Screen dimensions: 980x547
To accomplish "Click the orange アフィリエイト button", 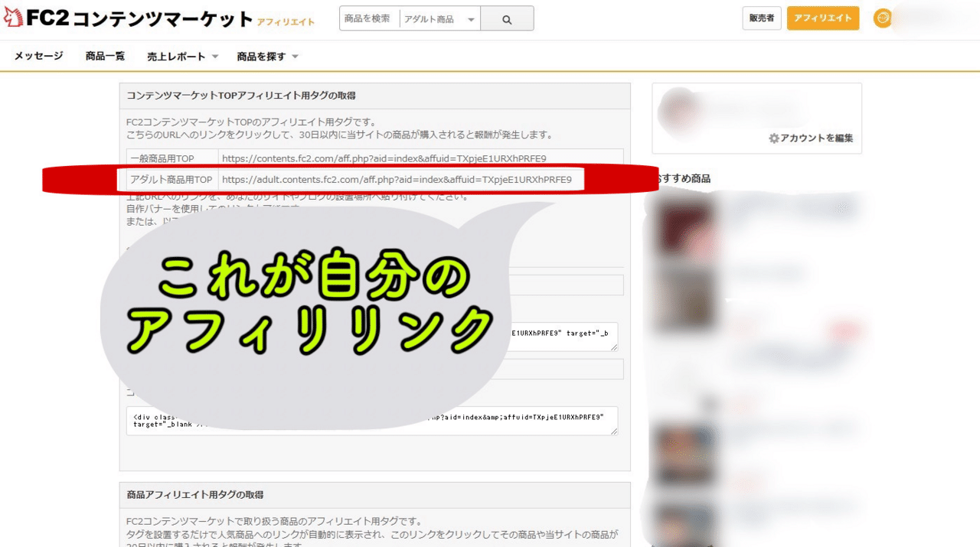I will 823,18.
